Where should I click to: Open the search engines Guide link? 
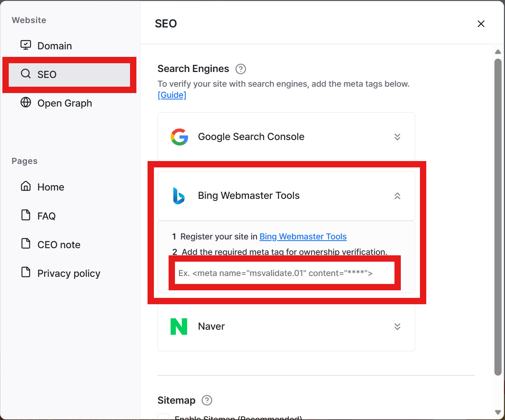[172, 95]
